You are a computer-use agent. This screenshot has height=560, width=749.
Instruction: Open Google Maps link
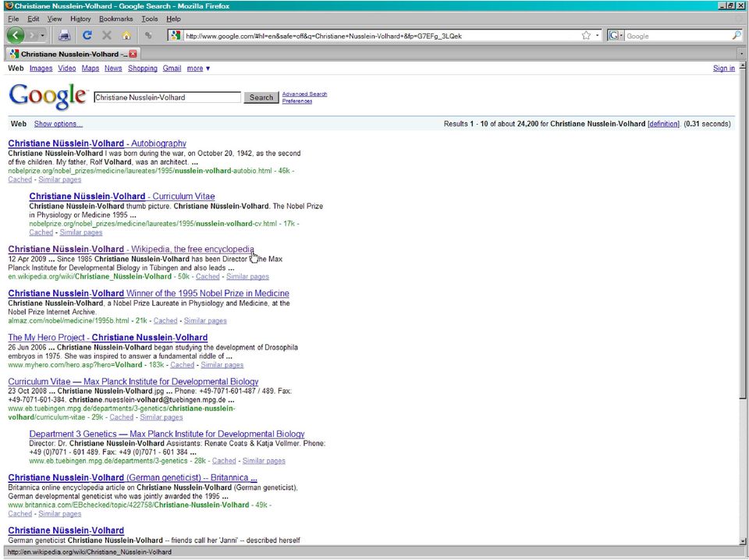(x=91, y=69)
